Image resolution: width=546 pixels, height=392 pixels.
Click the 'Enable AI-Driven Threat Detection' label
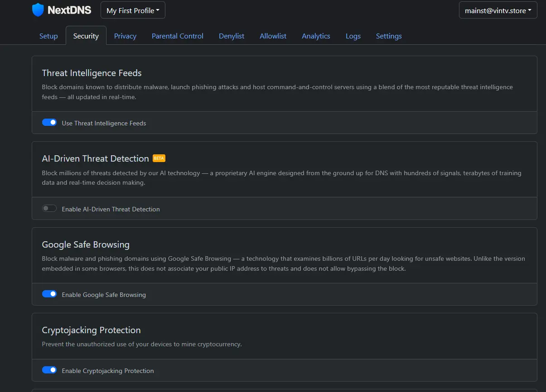pos(111,209)
